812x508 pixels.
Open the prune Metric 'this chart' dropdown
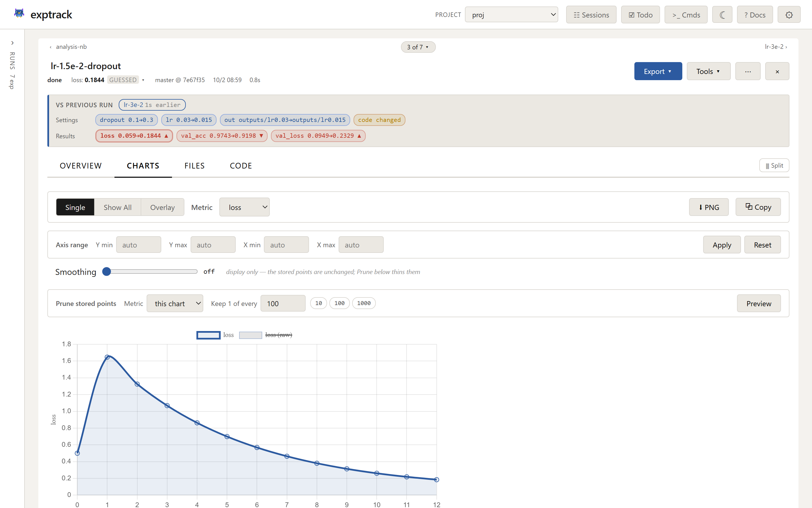click(x=175, y=303)
